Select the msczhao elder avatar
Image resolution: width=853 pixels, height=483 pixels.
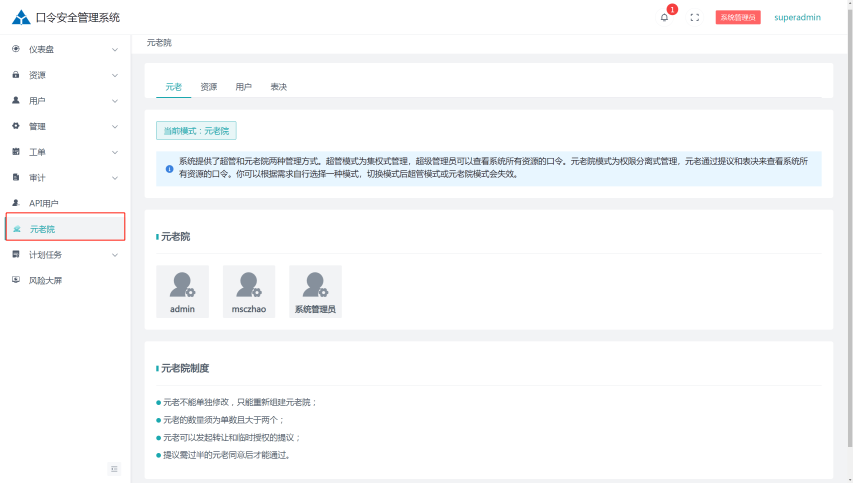pyautogui.click(x=249, y=286)
